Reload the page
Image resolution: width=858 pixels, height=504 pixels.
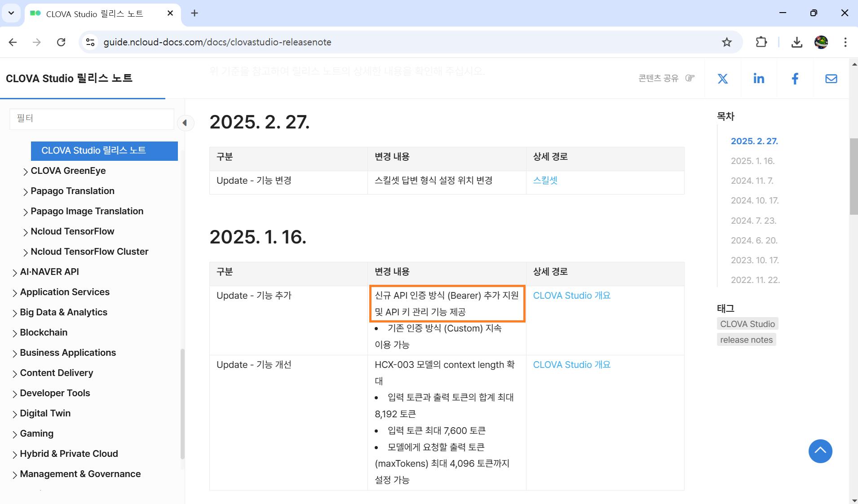[x=61, y=42]
